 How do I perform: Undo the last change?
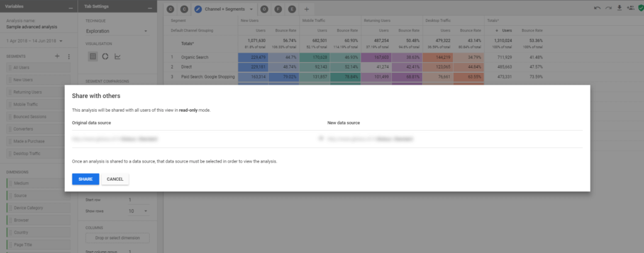(597, 9)
